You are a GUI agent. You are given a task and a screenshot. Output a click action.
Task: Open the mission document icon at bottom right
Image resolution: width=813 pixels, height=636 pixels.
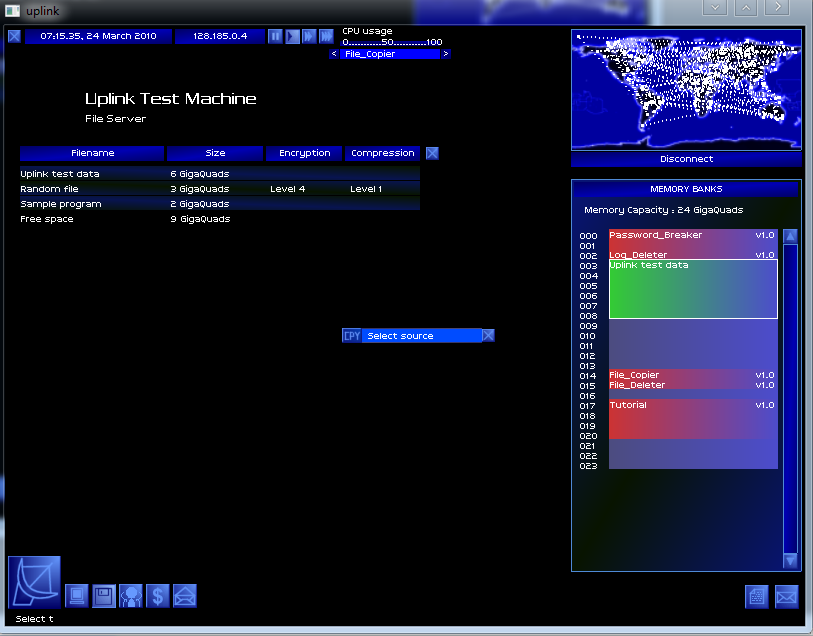click(756, 597)
